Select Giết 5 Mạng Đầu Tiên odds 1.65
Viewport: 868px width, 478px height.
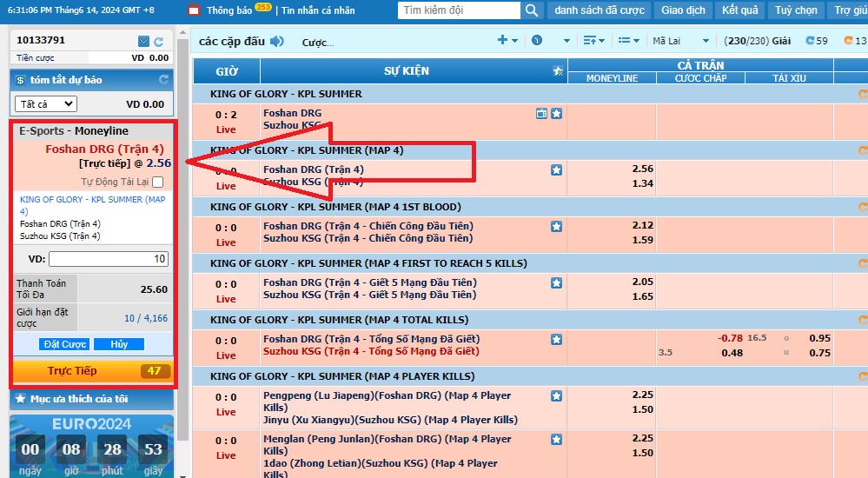click(643, 296)
